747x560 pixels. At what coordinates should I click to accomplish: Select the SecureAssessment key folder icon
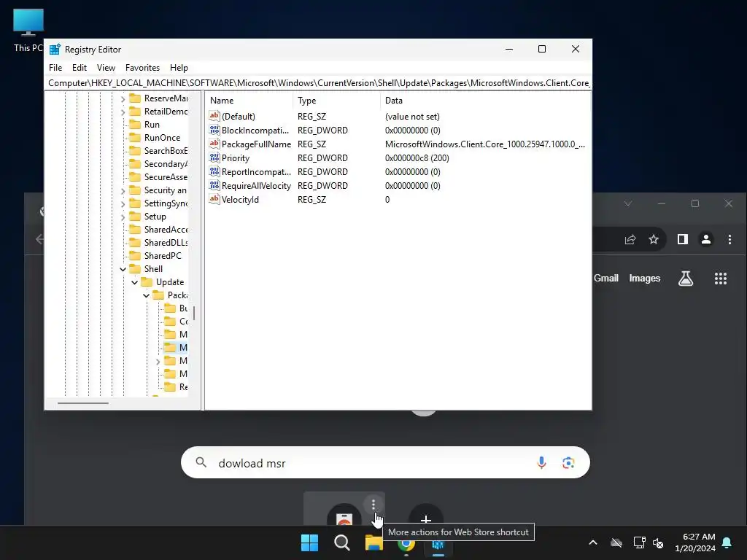coord(135,176)
